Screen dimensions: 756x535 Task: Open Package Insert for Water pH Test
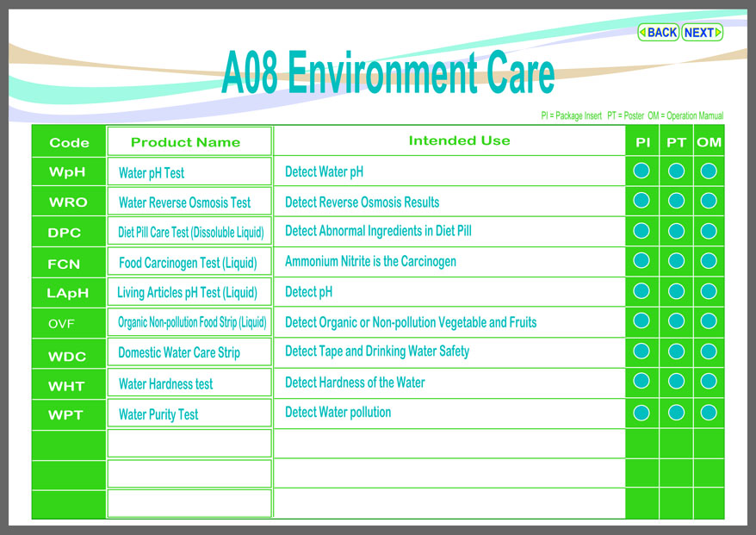coord(641,171)
